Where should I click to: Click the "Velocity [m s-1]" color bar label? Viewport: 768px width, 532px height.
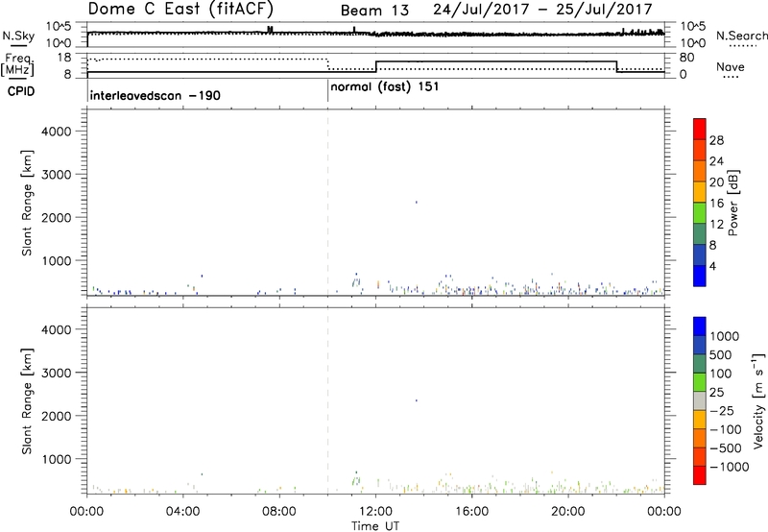pyautogui.click(x=758, y=400)
